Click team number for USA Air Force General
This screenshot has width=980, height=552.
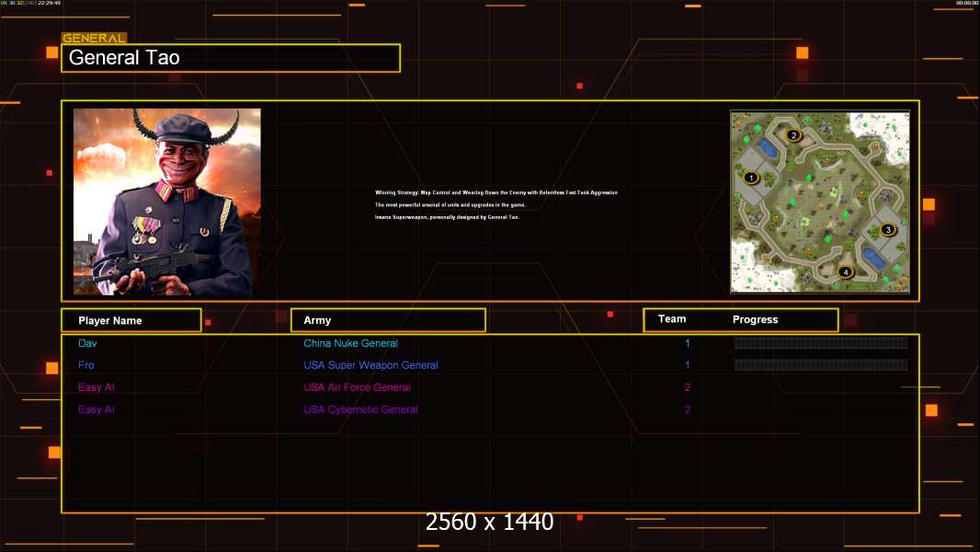click(688, 387)
